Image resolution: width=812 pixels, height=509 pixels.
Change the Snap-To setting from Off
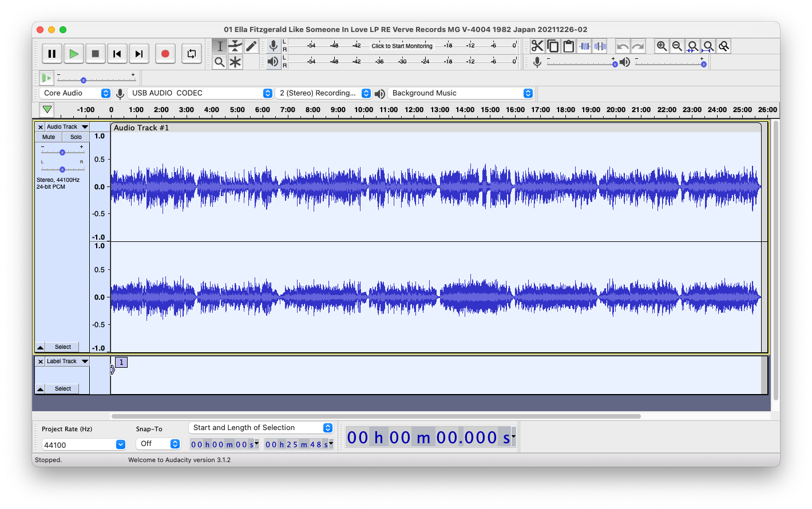158,443
